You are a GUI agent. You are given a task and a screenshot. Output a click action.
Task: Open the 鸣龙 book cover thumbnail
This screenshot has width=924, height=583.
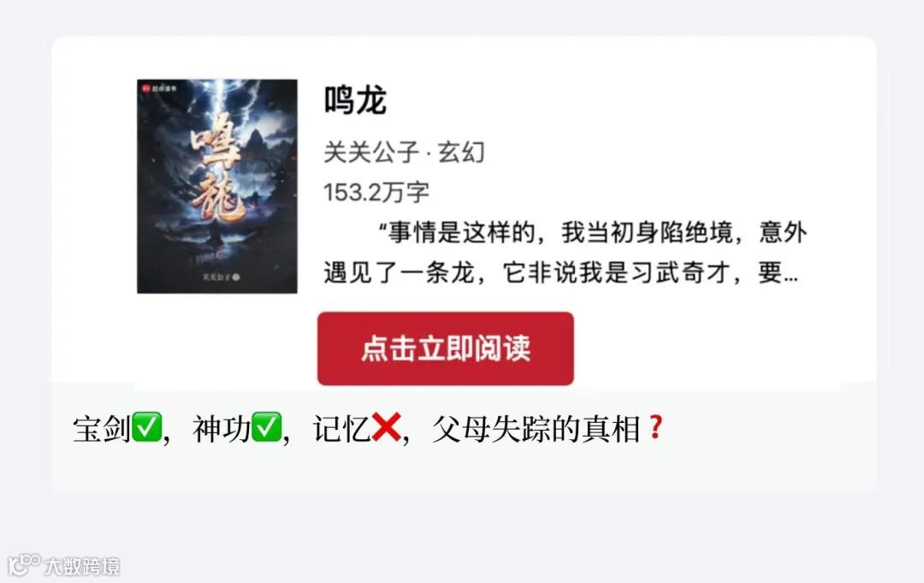click(x=216, y=187)
